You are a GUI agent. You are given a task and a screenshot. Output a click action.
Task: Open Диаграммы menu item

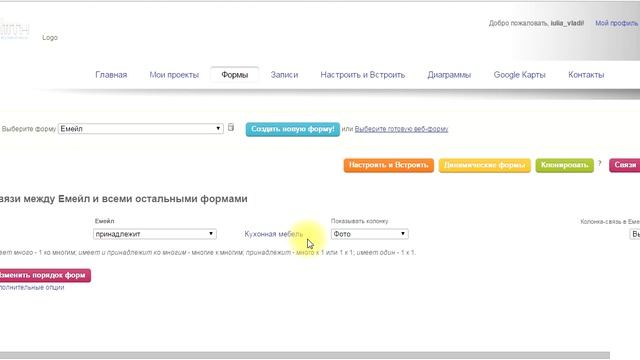pyautogui.click(x=449, y=75)
